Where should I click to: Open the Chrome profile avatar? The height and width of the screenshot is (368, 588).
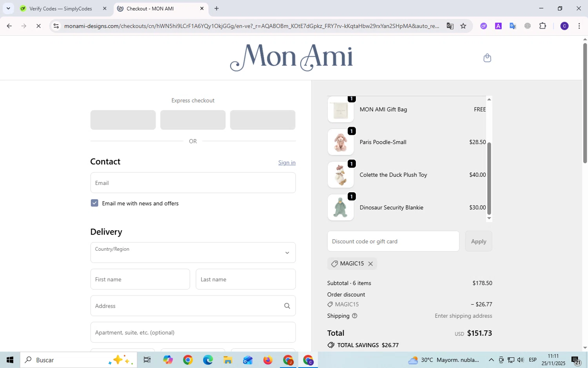pyautogui.click(x=564, y=26)
